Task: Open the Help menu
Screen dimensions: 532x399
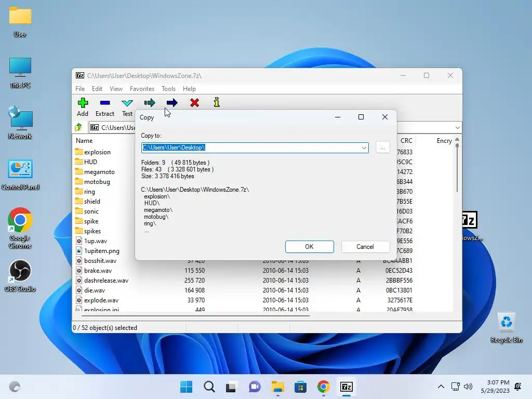Action: 189,88
